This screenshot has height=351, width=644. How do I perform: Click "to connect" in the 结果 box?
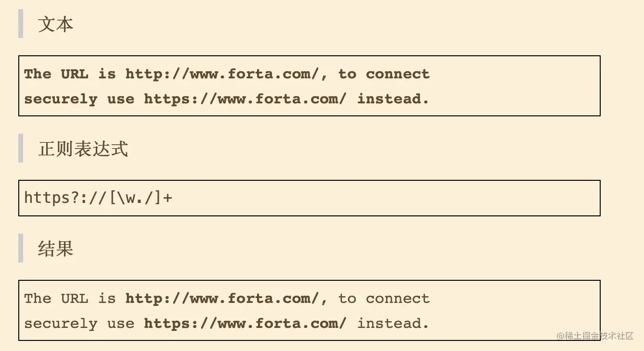(x=384, y=299)
